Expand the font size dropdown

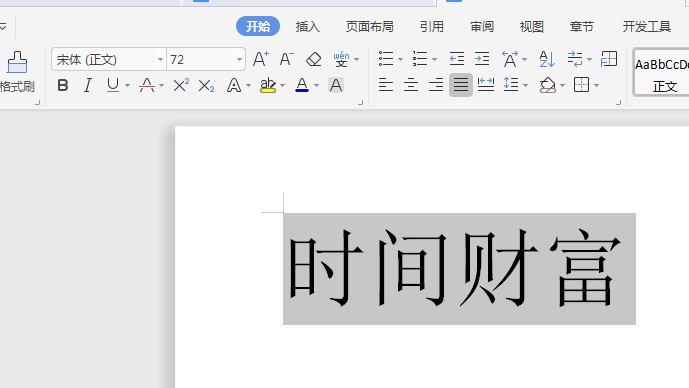pos(239,59)
